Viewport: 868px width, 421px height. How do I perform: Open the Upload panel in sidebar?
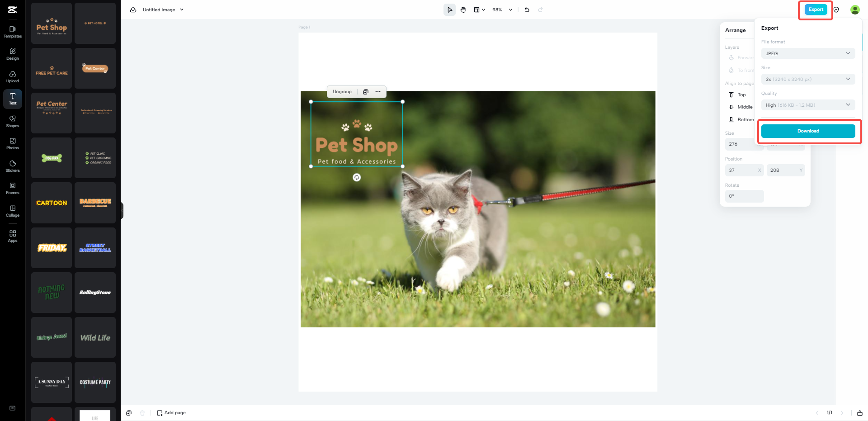click(x=13, y=77)
